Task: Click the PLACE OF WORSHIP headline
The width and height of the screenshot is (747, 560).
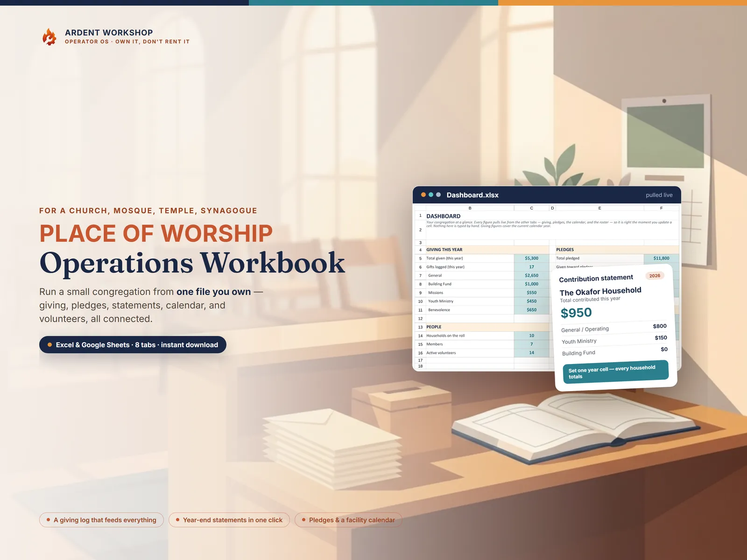Action: pos(156,233)
